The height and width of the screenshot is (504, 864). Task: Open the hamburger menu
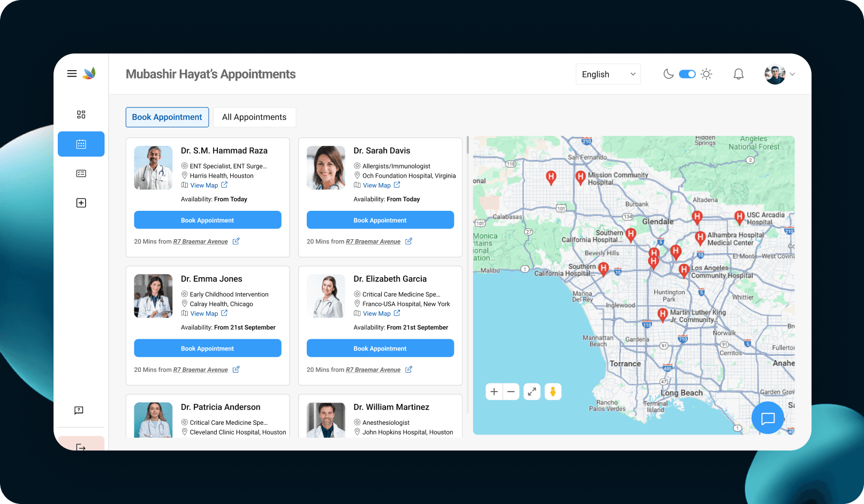72,74
